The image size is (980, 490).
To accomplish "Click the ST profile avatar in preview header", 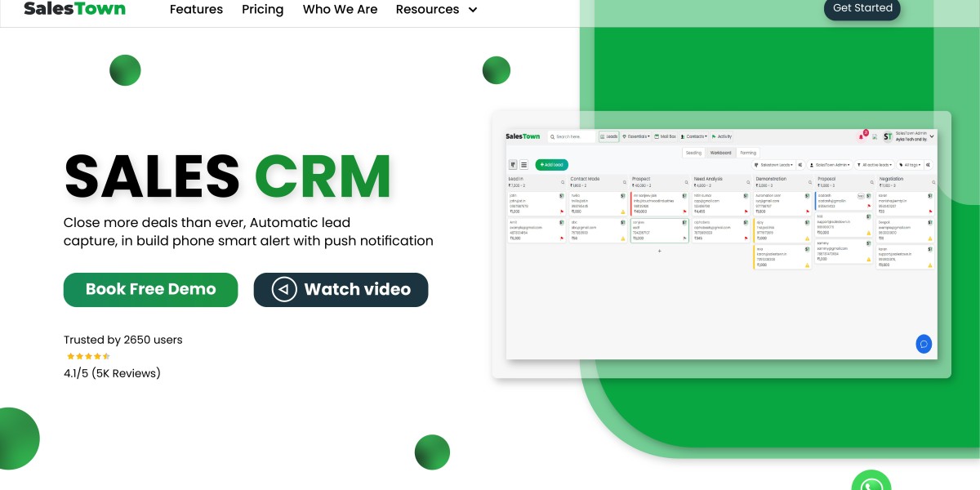I will [888, 136].
